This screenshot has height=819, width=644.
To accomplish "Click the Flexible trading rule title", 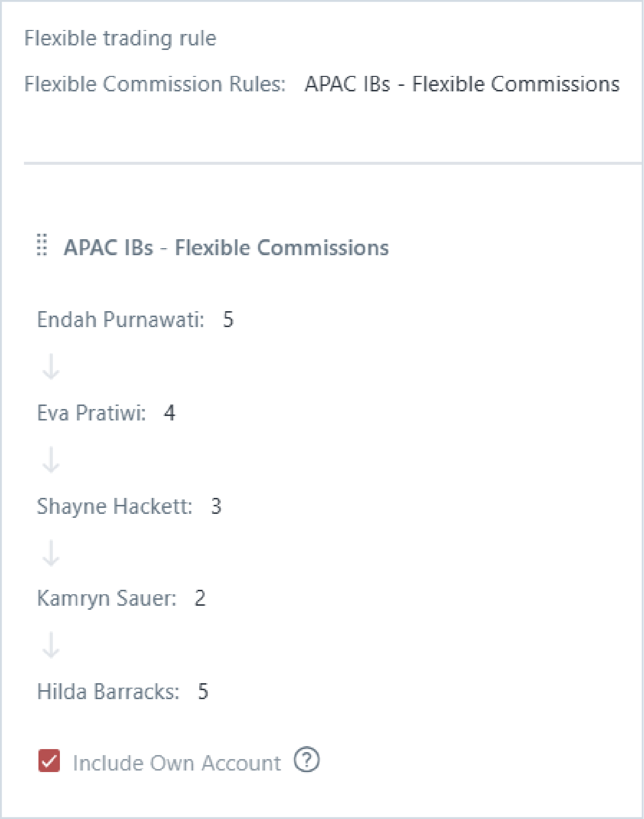I will (x=120, y=38).
